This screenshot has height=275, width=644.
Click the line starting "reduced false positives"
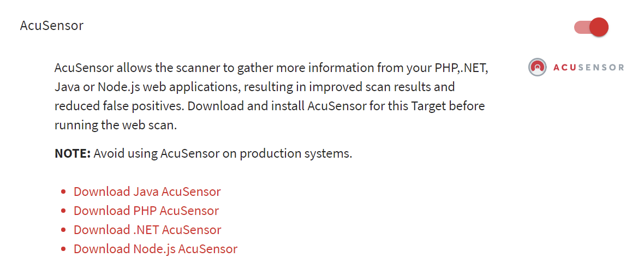(x=270, y=106)
